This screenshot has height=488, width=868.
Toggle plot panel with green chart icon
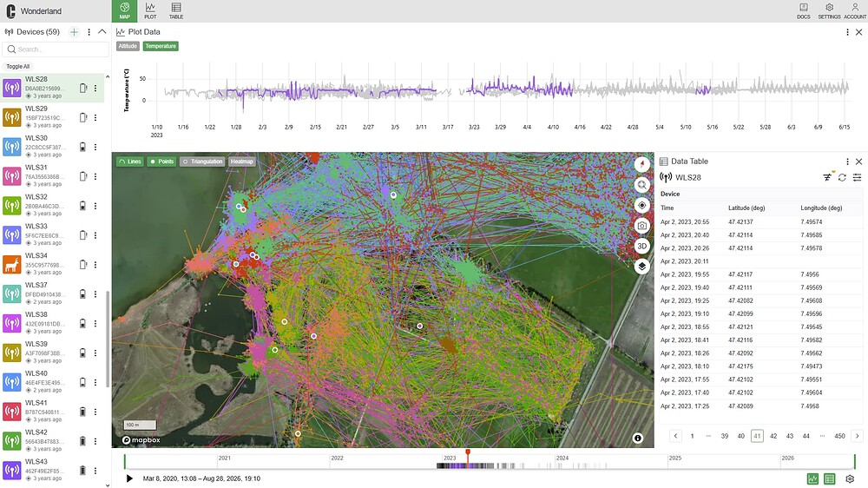[x=812, y=478]
